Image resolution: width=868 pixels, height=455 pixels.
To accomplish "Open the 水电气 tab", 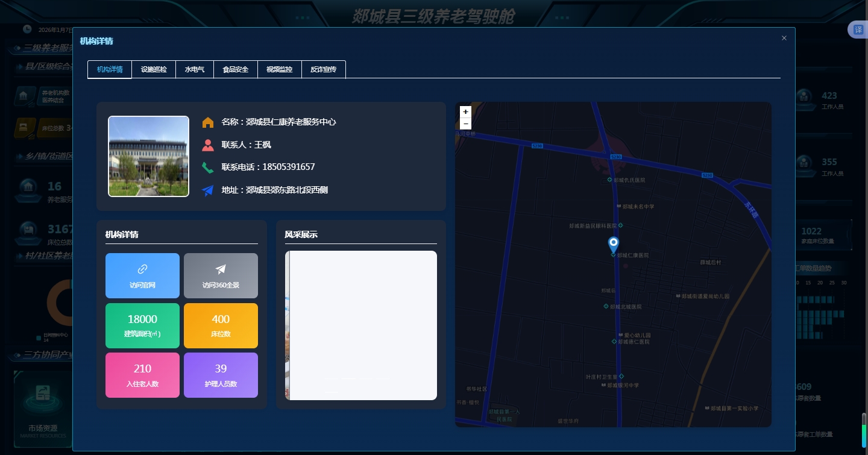I will [194, 69].
